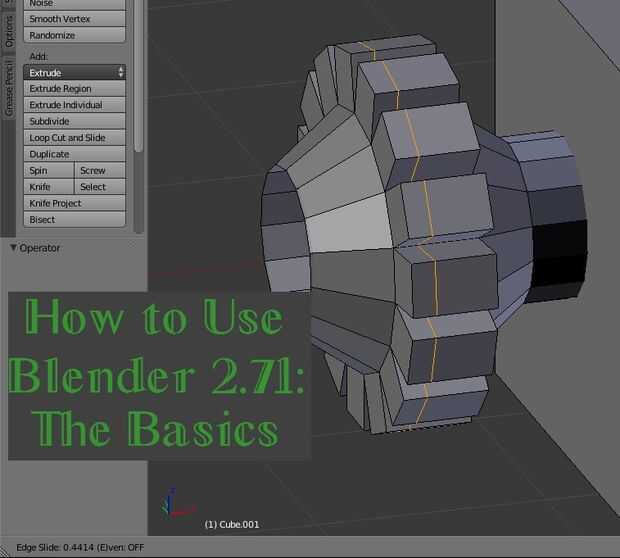Click the Noise button

pos(74,4)
